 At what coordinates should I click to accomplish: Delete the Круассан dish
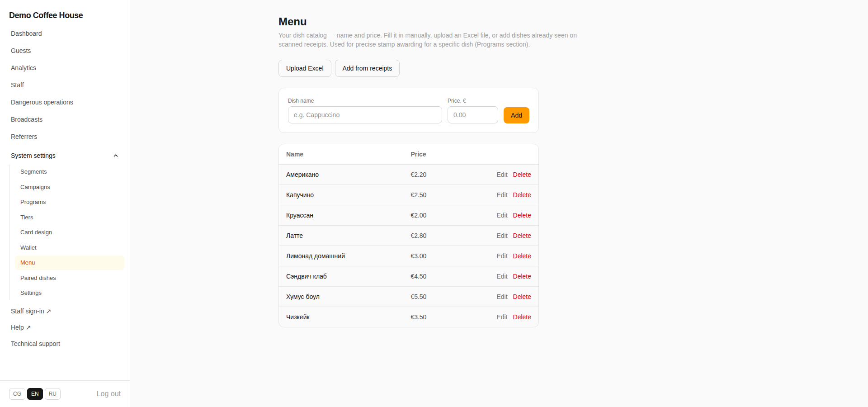[x=522, y=215]
